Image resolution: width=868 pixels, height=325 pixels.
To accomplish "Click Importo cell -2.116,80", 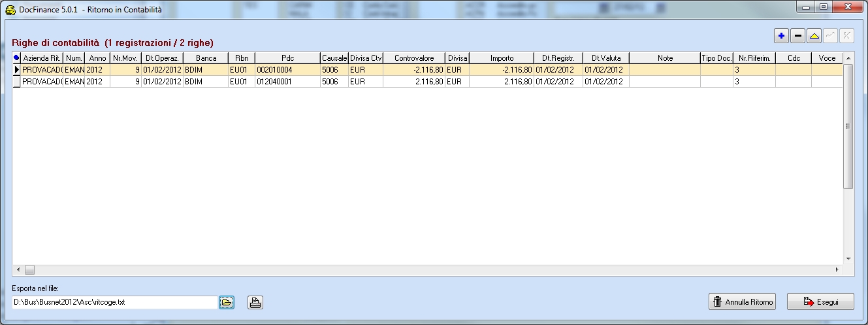I will [x=502, y=69].
